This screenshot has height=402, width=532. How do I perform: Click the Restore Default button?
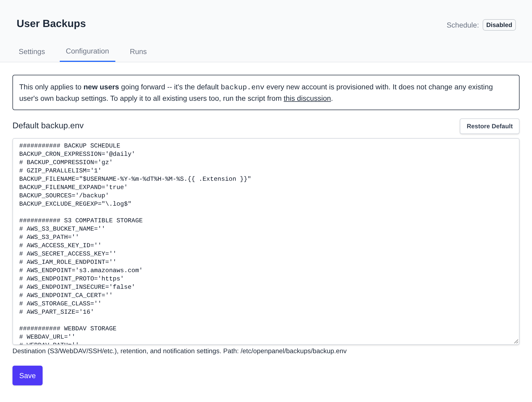coord(489,126)
